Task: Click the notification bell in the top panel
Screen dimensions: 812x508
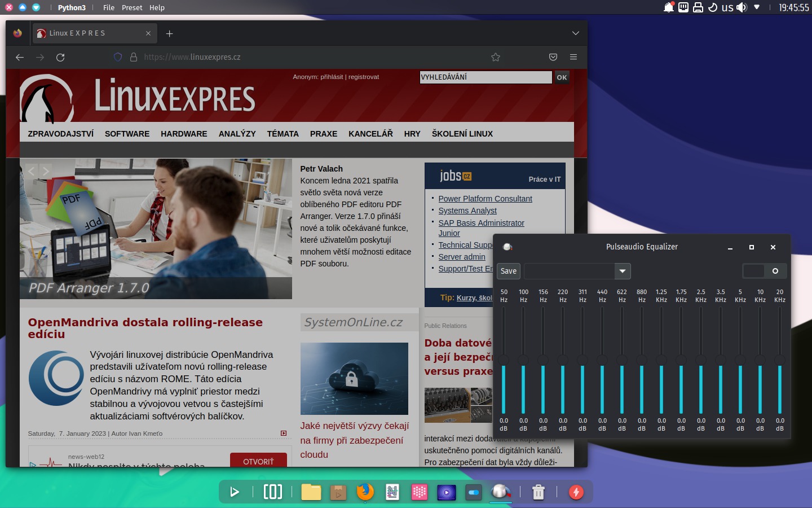Action: pos(669,7)
